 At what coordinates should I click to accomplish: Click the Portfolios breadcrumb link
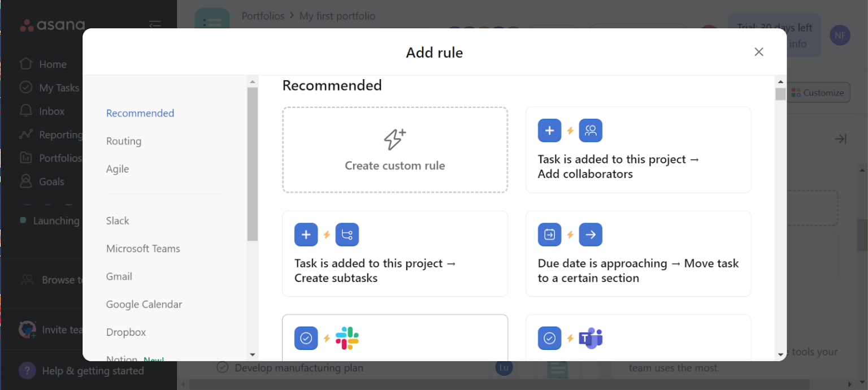[263, 16]
